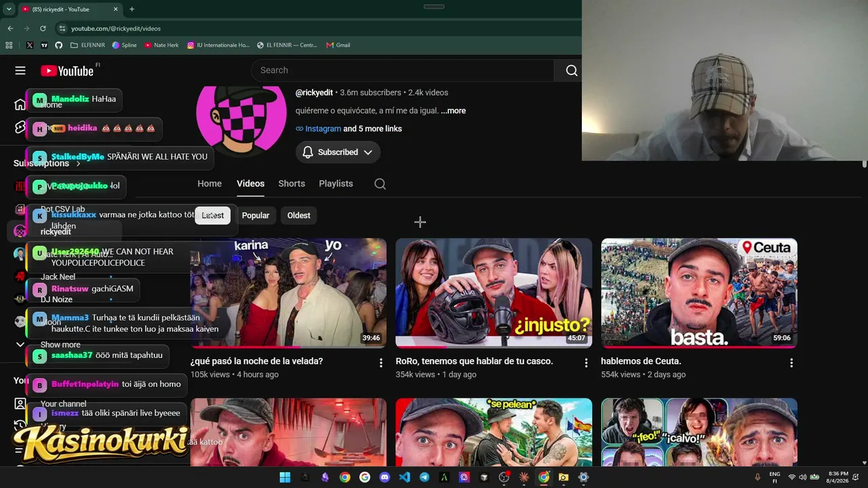The image size is (868, 488).
Task: Open Windows Settings gear in the taskbar
Action: [583, 477]
